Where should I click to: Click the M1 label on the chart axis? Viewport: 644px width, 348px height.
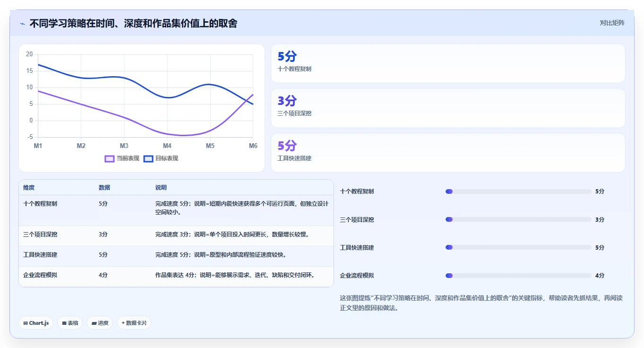point(38,146)
